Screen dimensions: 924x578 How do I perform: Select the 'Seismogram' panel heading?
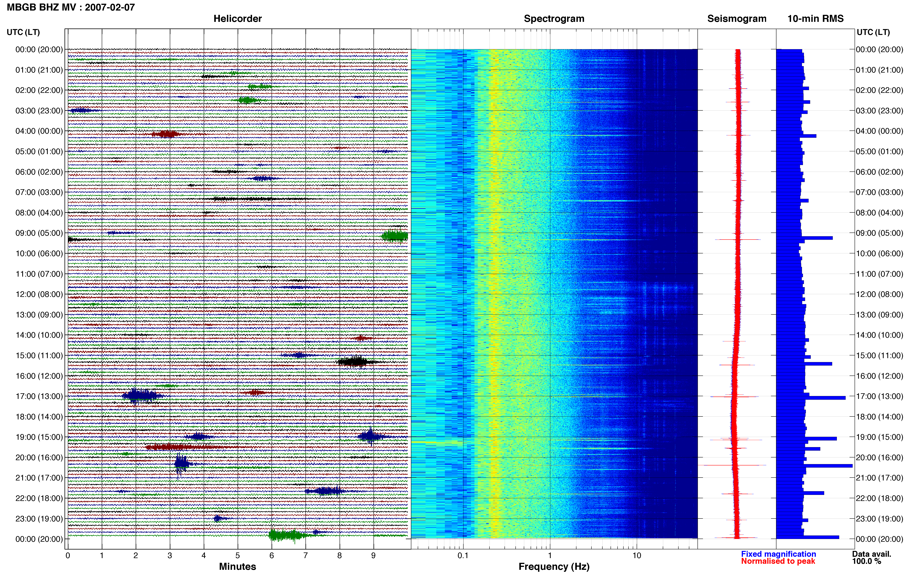click(x=736, y=19)
